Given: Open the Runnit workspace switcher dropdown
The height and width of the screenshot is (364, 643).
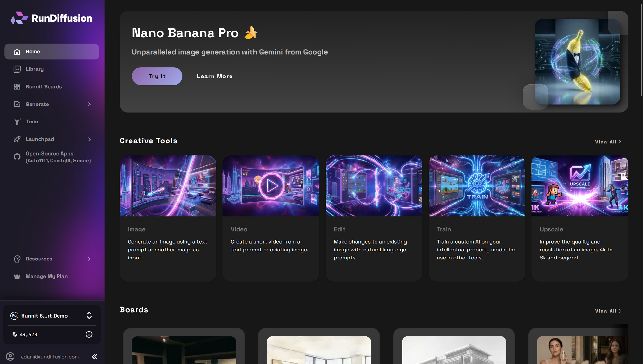Looking at the screenshot, I should (89, 316).
